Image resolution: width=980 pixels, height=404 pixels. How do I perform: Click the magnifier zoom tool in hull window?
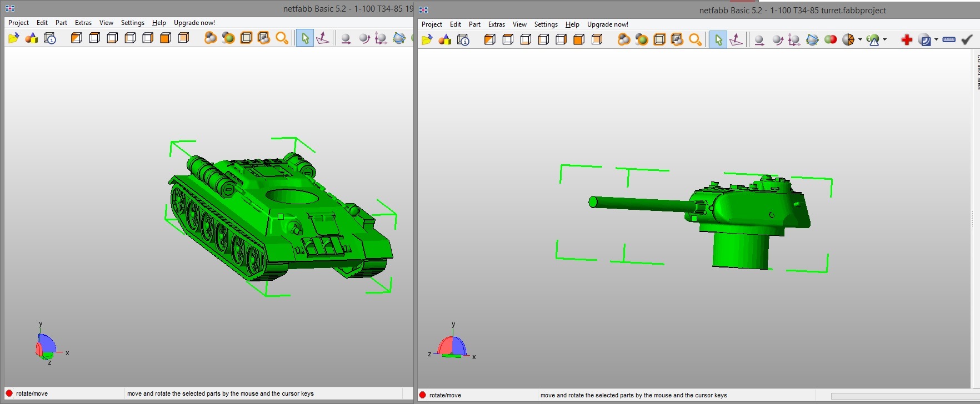[282, 38]
